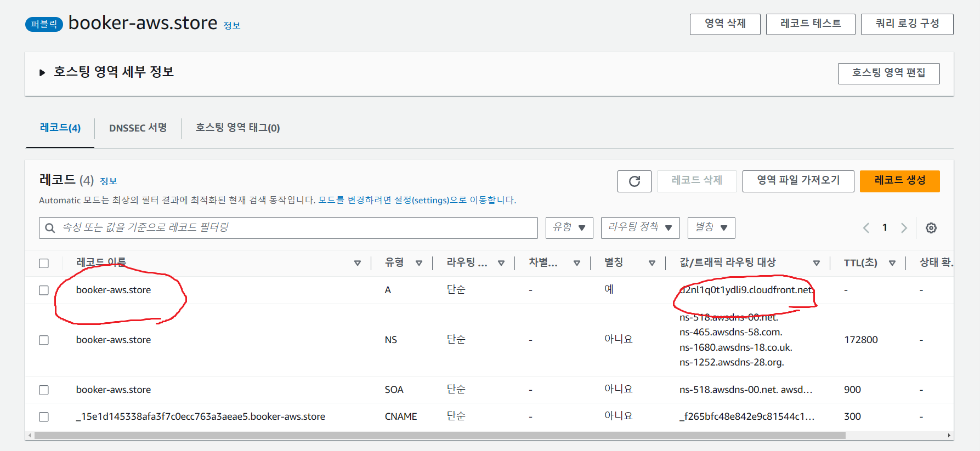980x451 pixels.
Task: Click the horizontal table scrollbar
Action: pos(440,436)
